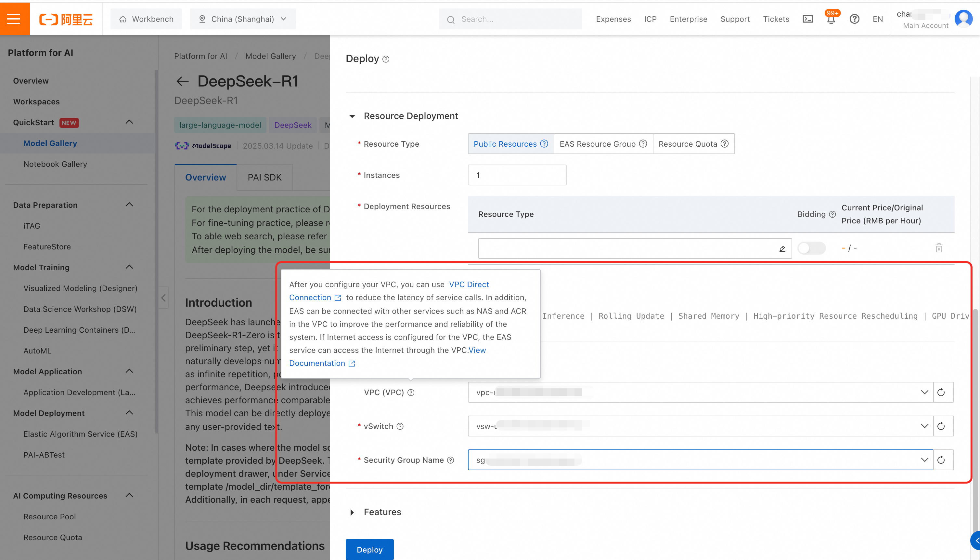980x560 pixels.
Task: Open Elastic Algorithm Service (EAS) in sidebar
Action: click(80, 434)
